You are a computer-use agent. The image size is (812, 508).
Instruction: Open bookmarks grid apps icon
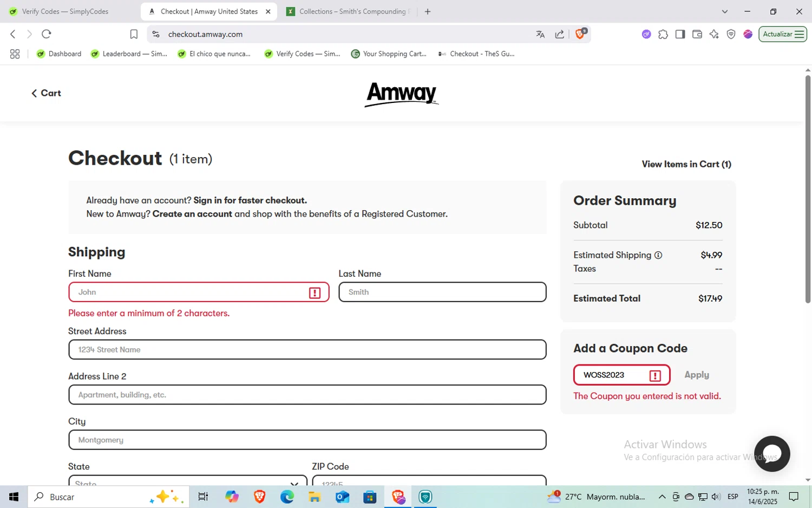[15, 54]
